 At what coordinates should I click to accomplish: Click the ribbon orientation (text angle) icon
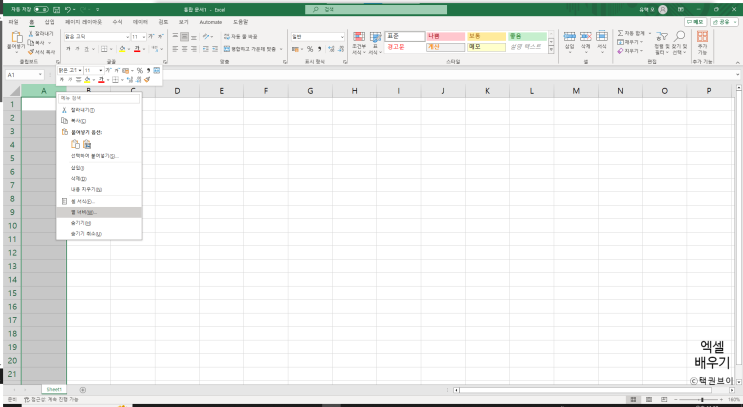(206, 36)
